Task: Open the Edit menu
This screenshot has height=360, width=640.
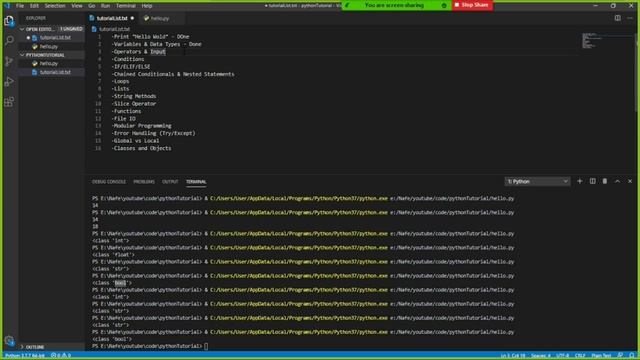Action: point(34,6)
